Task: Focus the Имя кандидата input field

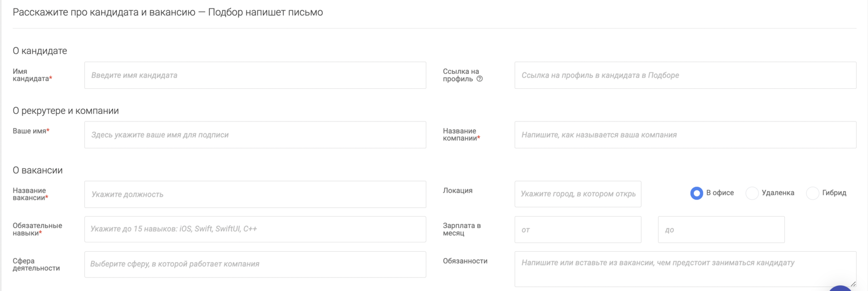Action: (255, 75)
